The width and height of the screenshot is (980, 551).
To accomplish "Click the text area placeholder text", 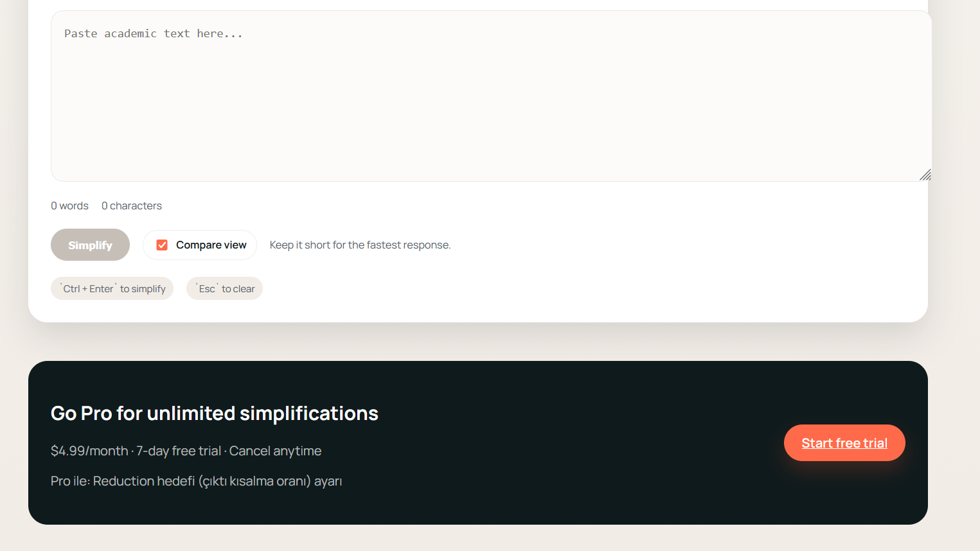I will coord(153,33).
